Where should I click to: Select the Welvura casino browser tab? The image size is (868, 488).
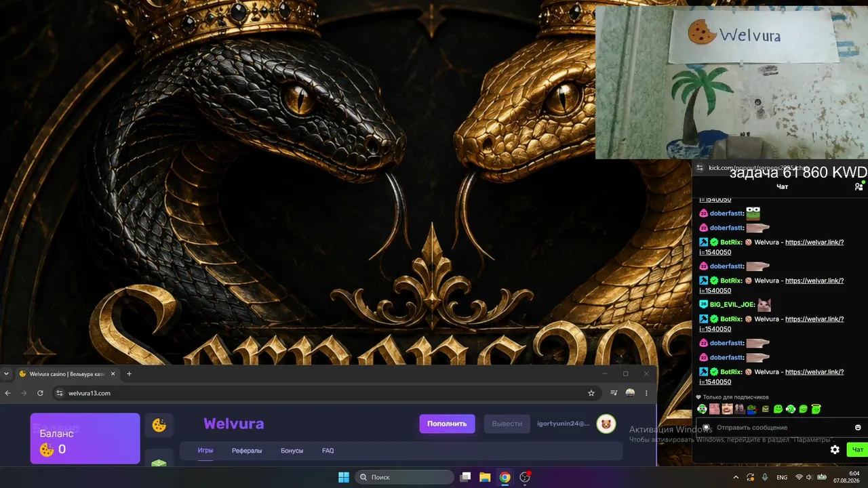coord(67,373)
